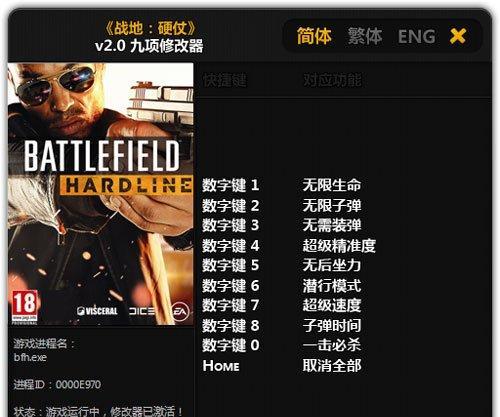Switch language to 繁体
Screen dimensions: 500x417
point(365,36)
